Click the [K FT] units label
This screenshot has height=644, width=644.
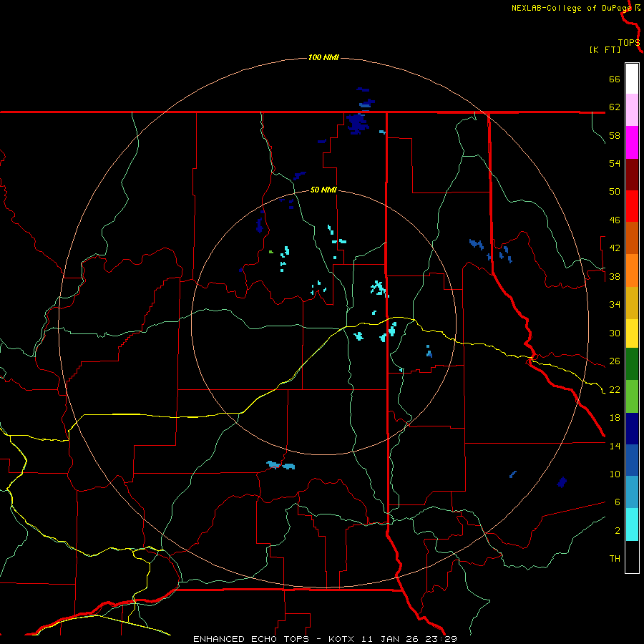[605, 50]
